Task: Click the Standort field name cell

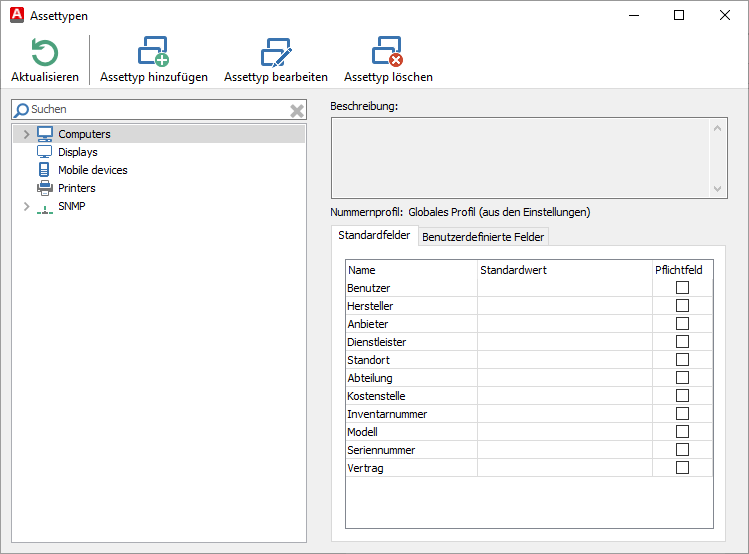Action: (x=411, y=360)
